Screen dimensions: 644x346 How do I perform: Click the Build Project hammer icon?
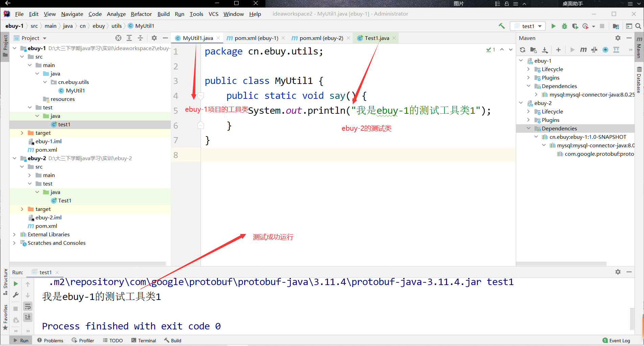pyautogui.click(x=502, y=26)
